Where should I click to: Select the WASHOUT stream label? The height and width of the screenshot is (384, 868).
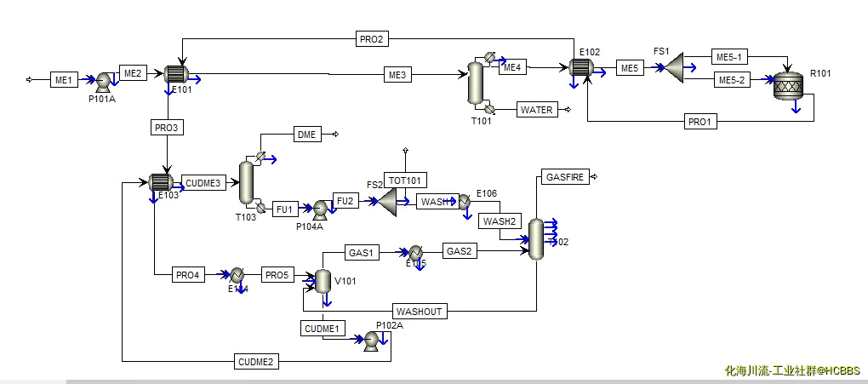click(420, 312)
